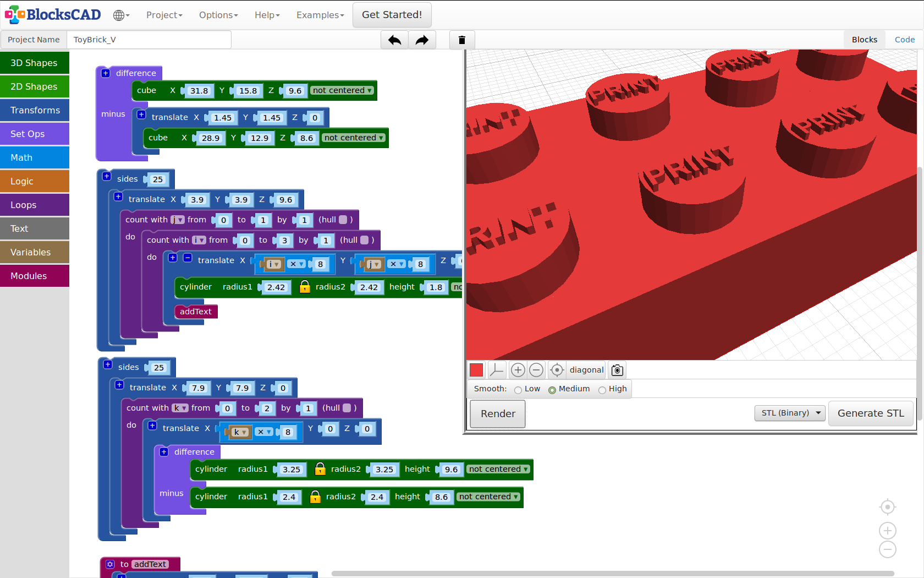
Task: Click the Project Name input field
Action: [149, 40]
